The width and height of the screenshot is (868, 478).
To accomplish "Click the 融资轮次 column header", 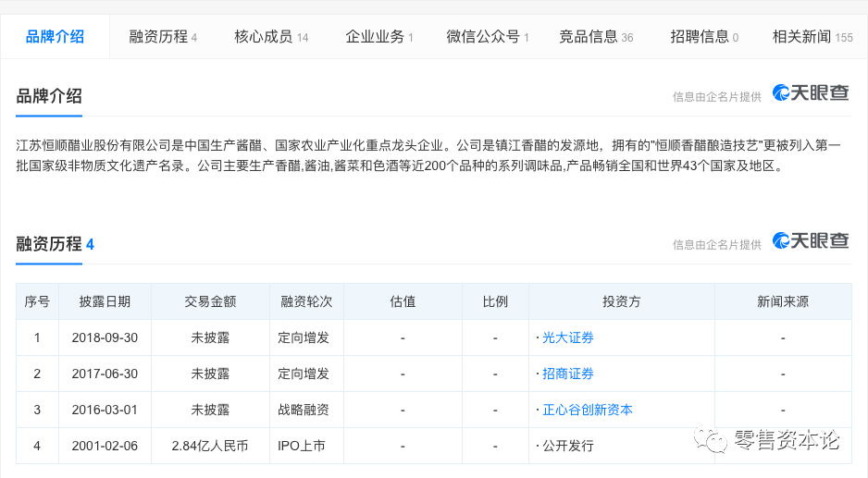I will 306,301.
